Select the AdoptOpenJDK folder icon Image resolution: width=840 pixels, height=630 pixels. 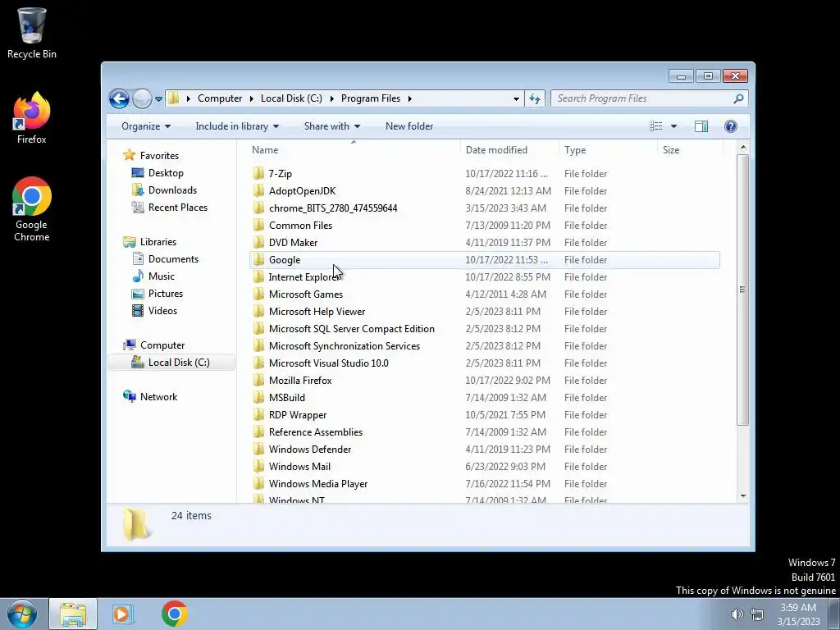tap(258, 190)
